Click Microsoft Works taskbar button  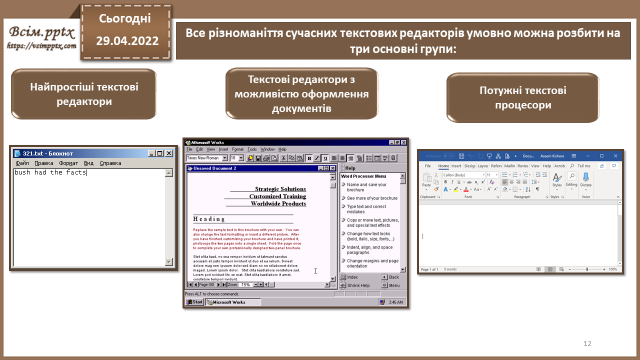coord(233,302)
